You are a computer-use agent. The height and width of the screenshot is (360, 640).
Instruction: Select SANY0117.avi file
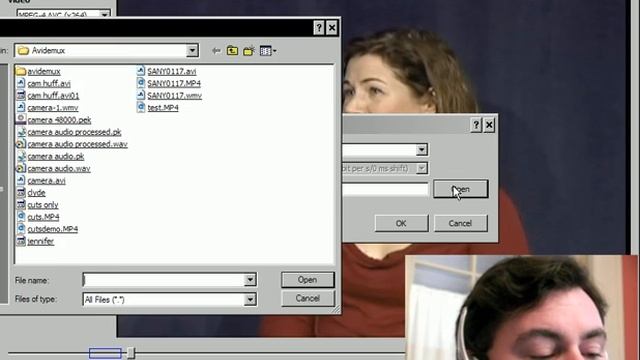[x=172, y=71]
